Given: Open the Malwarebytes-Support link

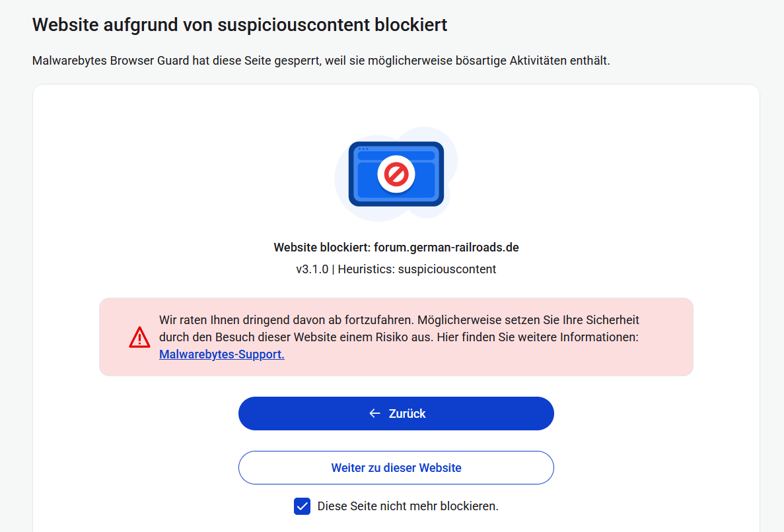Looking at the screenshot, I should tap(222, 354).
